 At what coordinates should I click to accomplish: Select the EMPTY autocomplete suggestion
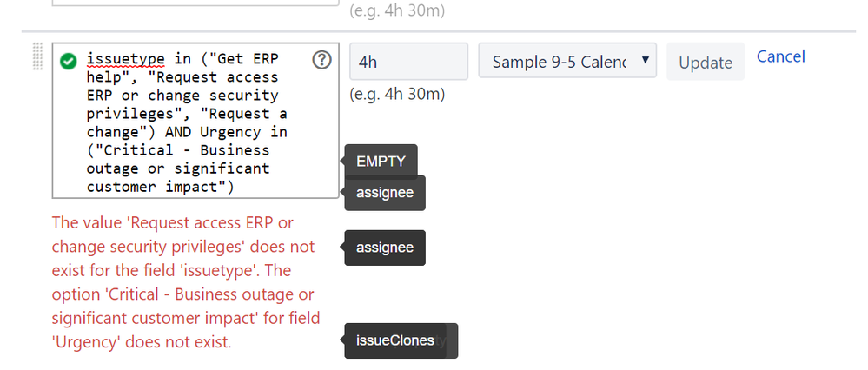point(381,162)
